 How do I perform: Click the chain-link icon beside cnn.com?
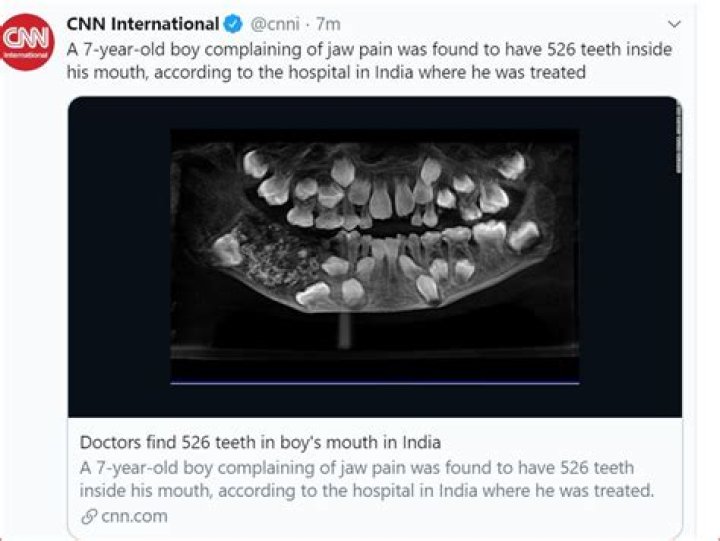(x=87, y=516)
